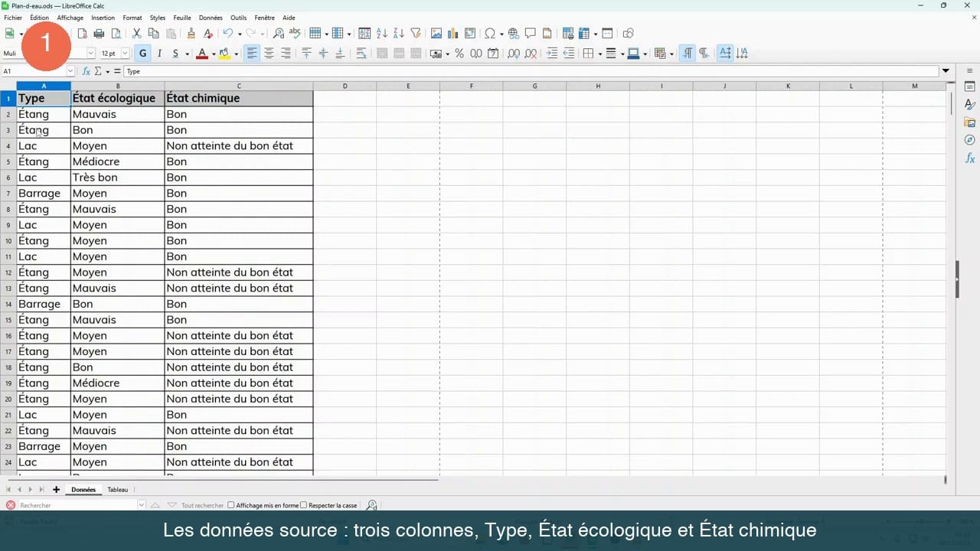This screenshot has width=980, height=551.
Task: Open the Name Box A1 dropdown
Action: point(70,71)
